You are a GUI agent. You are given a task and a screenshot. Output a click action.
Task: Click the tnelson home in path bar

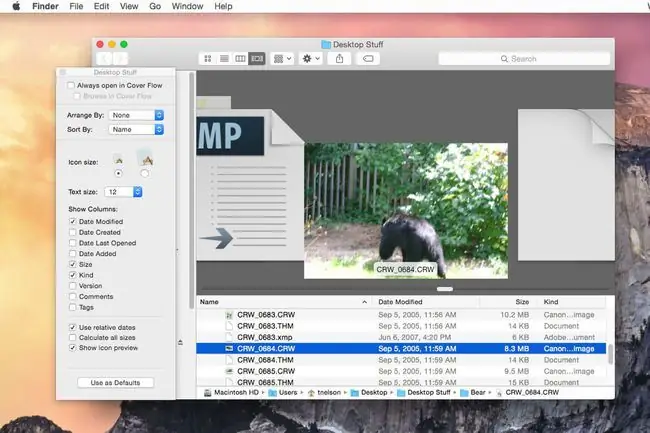[324, 392]
